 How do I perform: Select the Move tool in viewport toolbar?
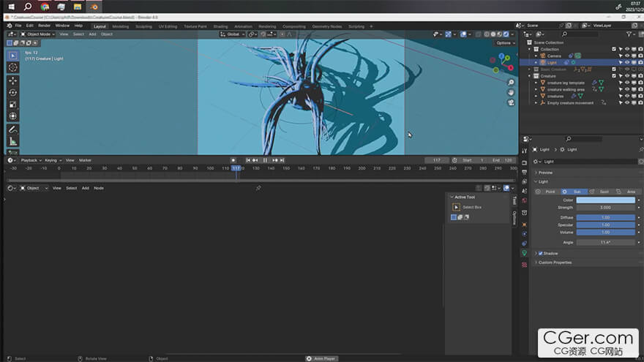(x=13, y=80)
